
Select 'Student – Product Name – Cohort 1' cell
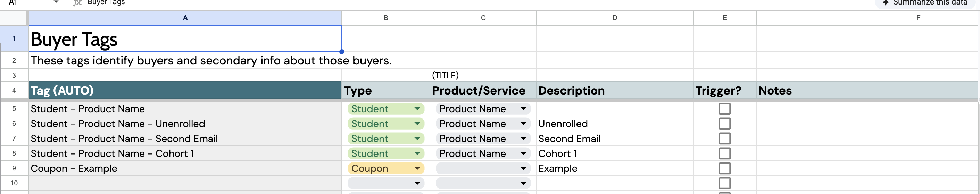185,153
